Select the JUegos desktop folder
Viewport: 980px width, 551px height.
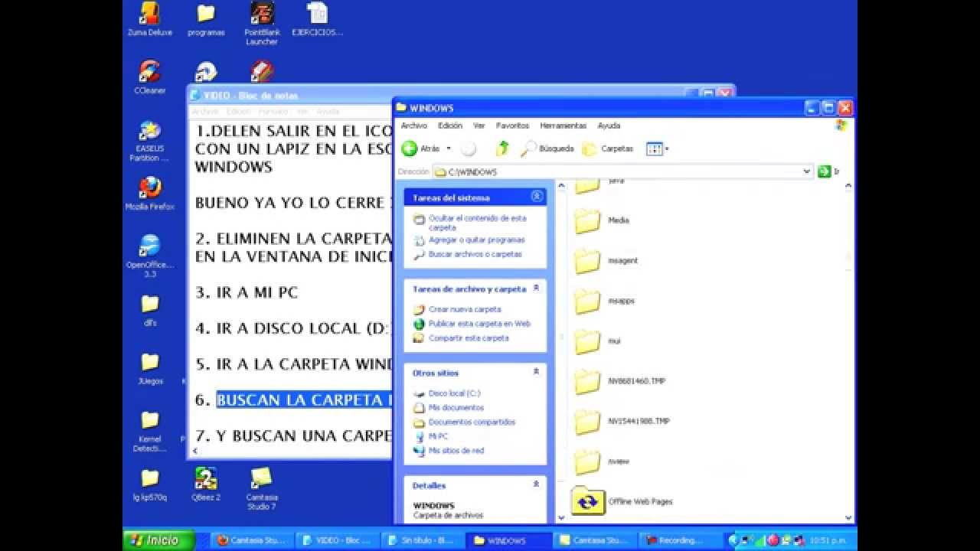point(150,368)
